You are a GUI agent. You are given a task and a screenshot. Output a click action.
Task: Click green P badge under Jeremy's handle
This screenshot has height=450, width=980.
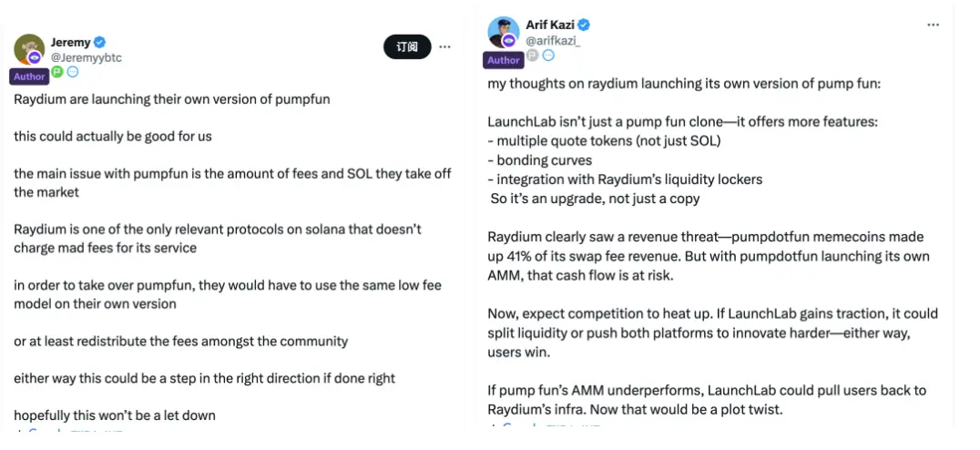(57, 71)
